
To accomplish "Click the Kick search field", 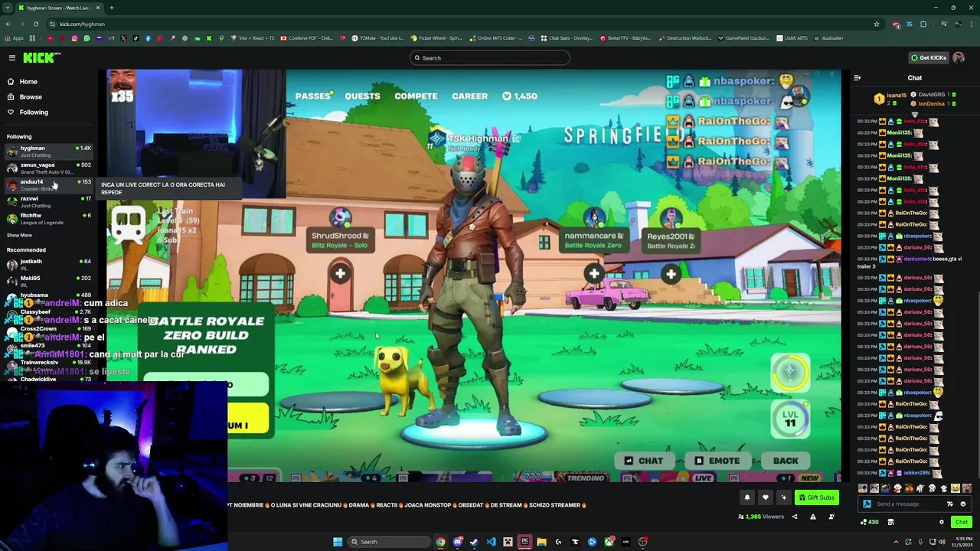I will tap(490, 57).
